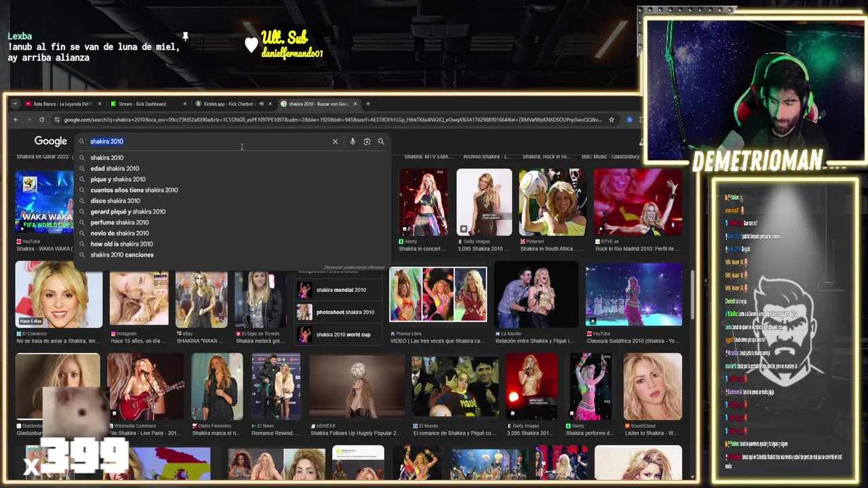Select suggestion 'pique y shakira 2010'
Screen dimensions: 868x488
pos(231,179)
